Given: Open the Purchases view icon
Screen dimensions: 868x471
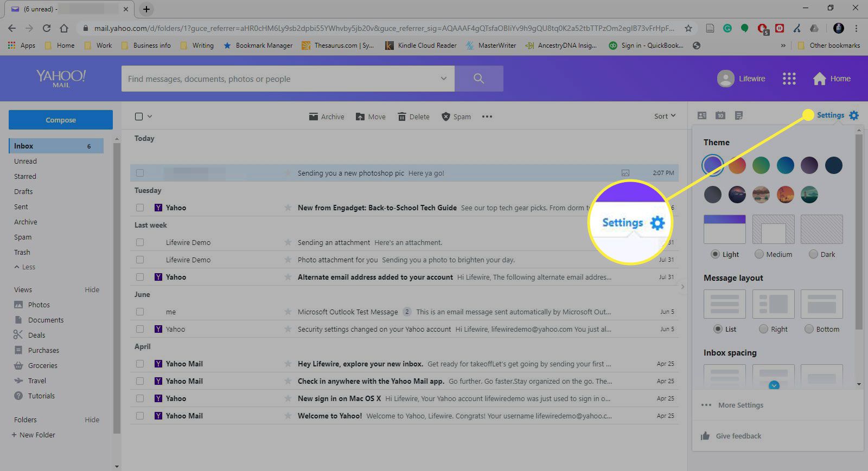Looking at the screenshot, I should [x=18, y=350].
